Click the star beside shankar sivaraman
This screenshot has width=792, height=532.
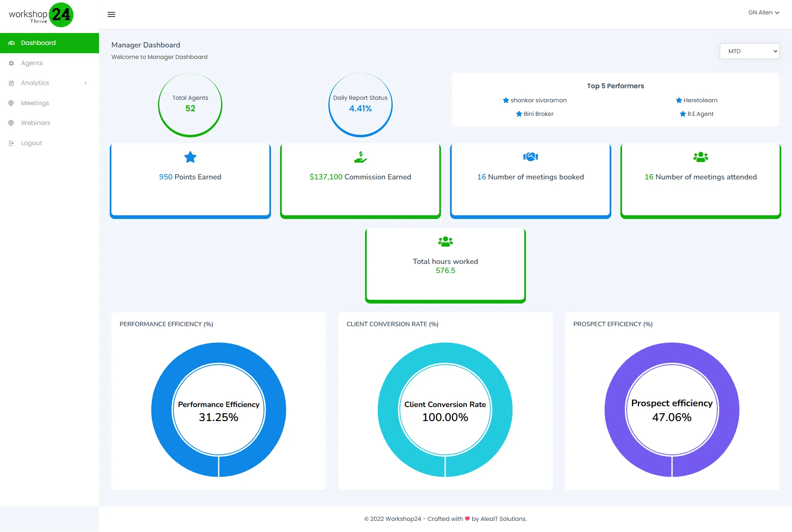coord(506,100)
